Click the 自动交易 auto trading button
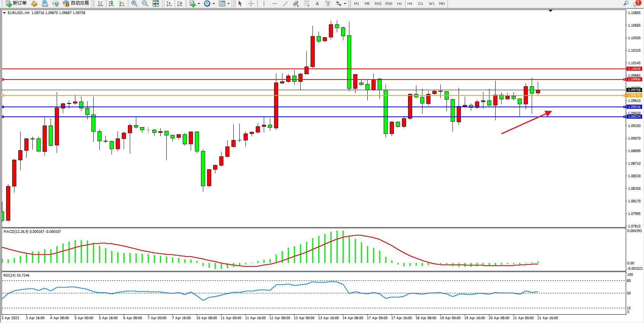644x323 pixels. (76, 3)
